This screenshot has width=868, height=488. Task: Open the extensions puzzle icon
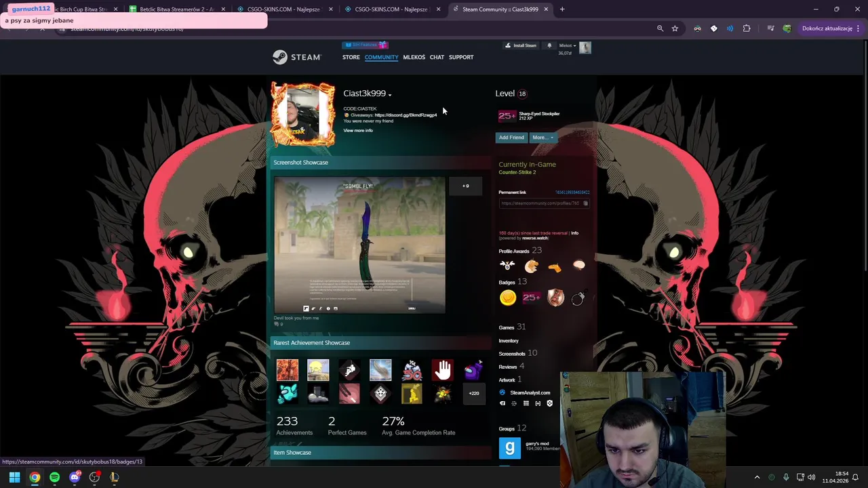pos(747,28)
